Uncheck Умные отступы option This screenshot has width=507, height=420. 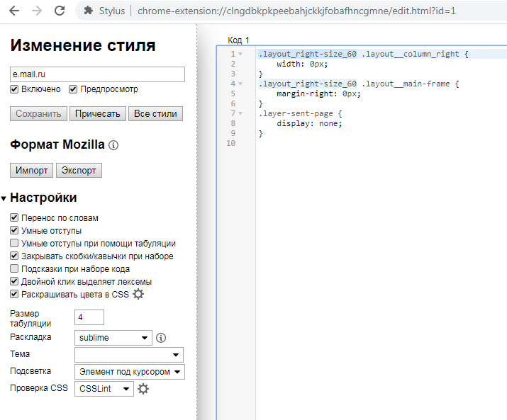[x=14, y=230]
